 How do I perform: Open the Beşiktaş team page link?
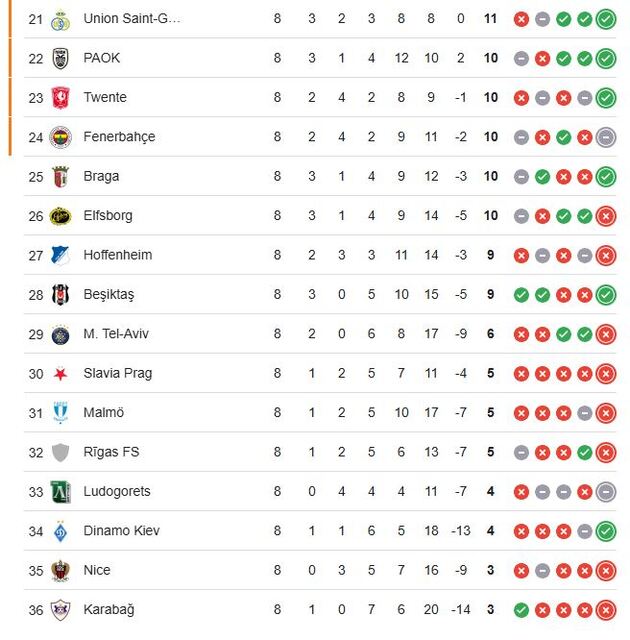108,294
